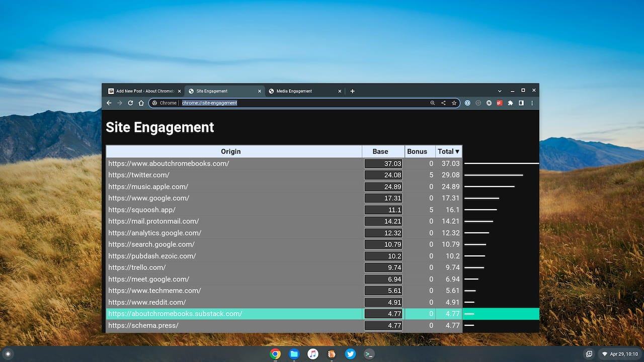Click the grey round extension icon
The image size is (644, 362).
click(489, 103)
